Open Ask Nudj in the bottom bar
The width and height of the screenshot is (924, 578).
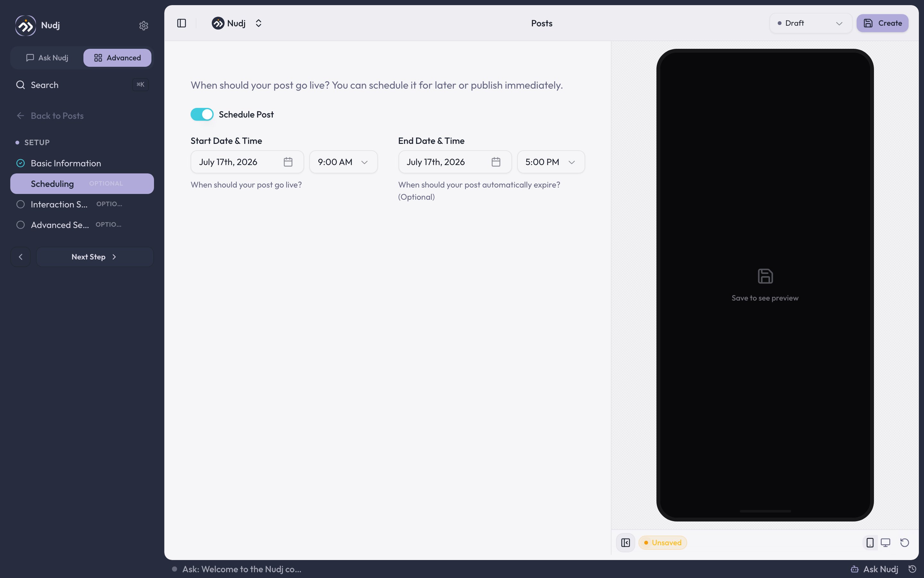tap(875, 569)
